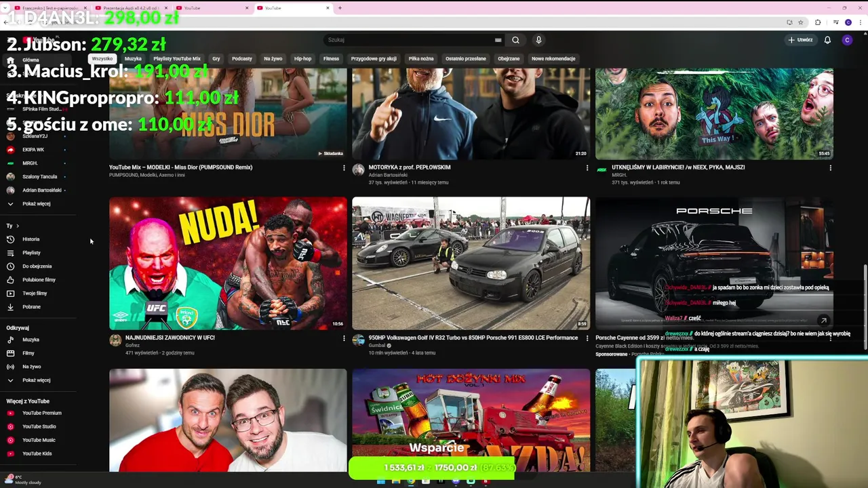
Task: Open Twoje filmy in the sidebar
Action: click(x=35, y=293)
